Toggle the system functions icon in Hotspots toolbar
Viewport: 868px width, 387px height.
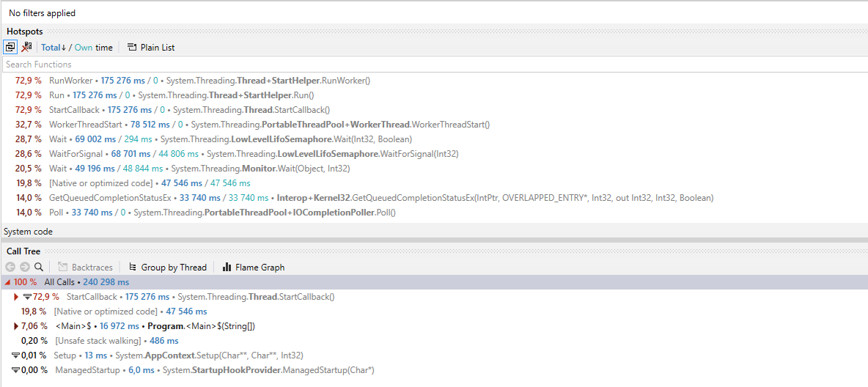coord(10,47)
